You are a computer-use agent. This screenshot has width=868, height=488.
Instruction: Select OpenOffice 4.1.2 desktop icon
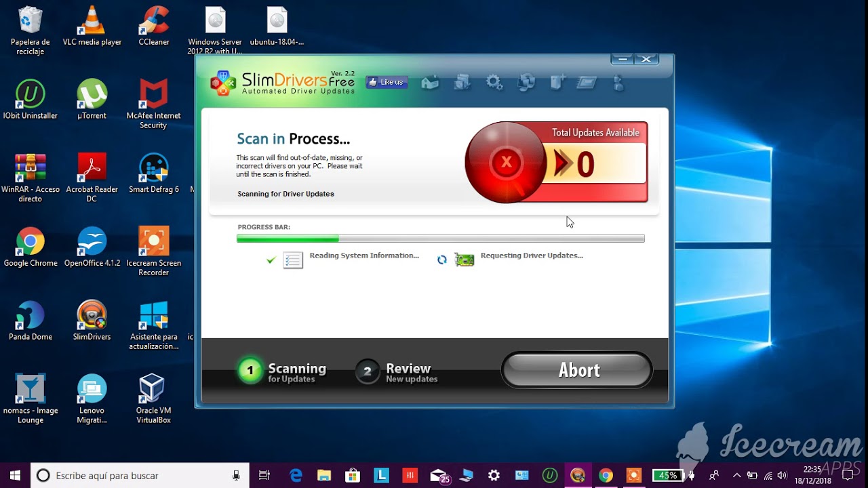pos(92,247)
